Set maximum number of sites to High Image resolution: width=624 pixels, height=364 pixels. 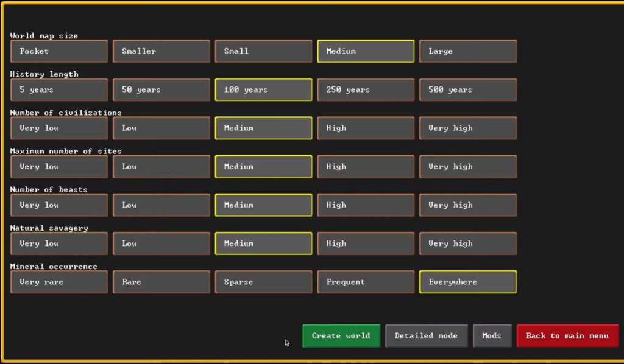(366, 167)
